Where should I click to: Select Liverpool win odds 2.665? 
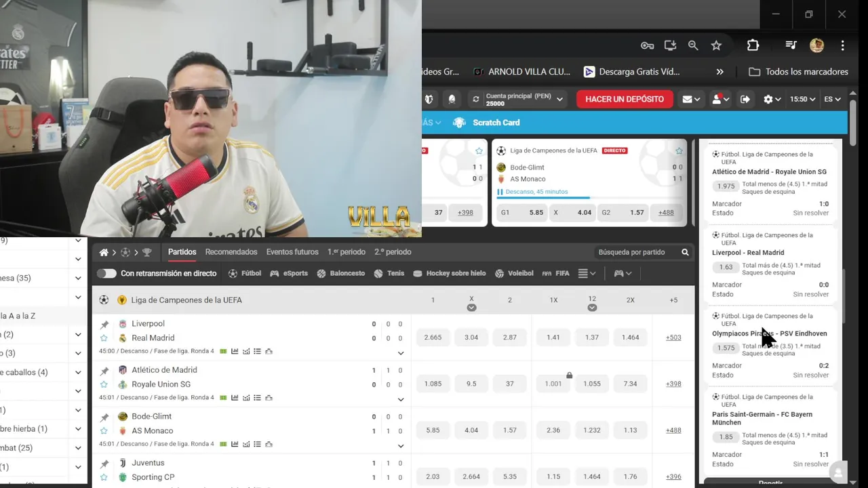pyautogui.click(x=433, y=338)
